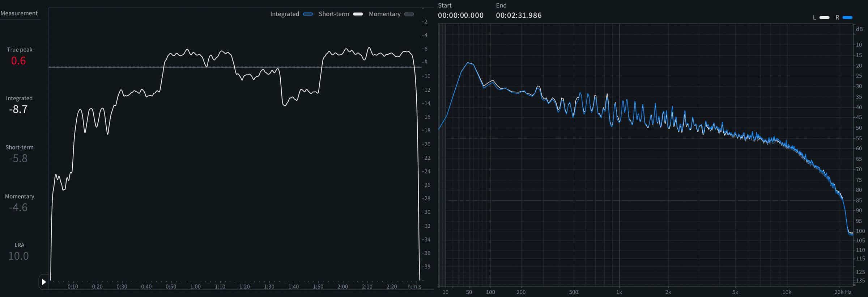
Task: Click the End time 00:02:31.986
Action: (x=519, y=15)
